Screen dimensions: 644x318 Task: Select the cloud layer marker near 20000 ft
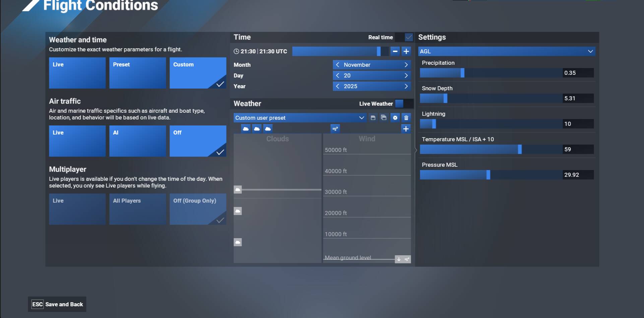238,211
